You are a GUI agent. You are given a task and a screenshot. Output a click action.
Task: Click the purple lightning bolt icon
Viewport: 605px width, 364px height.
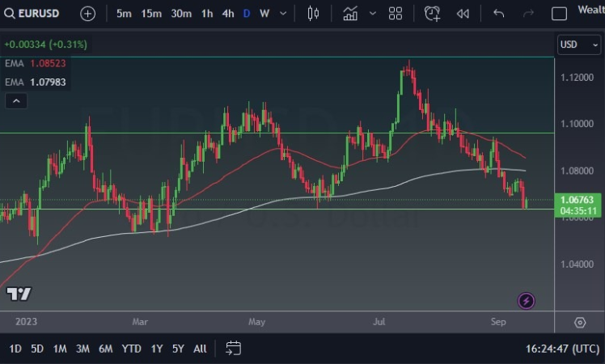(x=527, y=301)
